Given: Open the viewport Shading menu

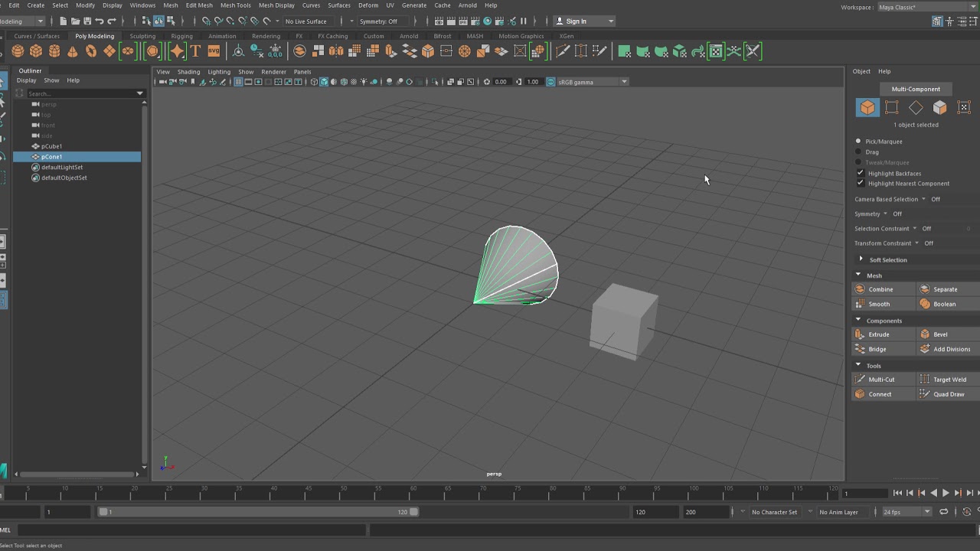Looking at the screenshot, I should [188, 72].
